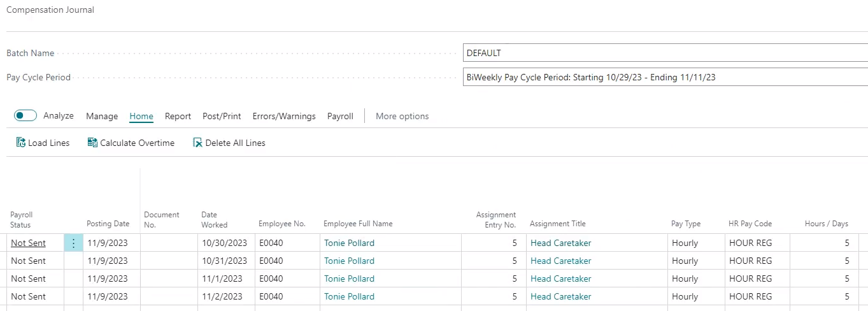The width and height of the screenshot is (868, 311).
Task: Open Tonie Pollard link in first row
Action: pos(349,243)
